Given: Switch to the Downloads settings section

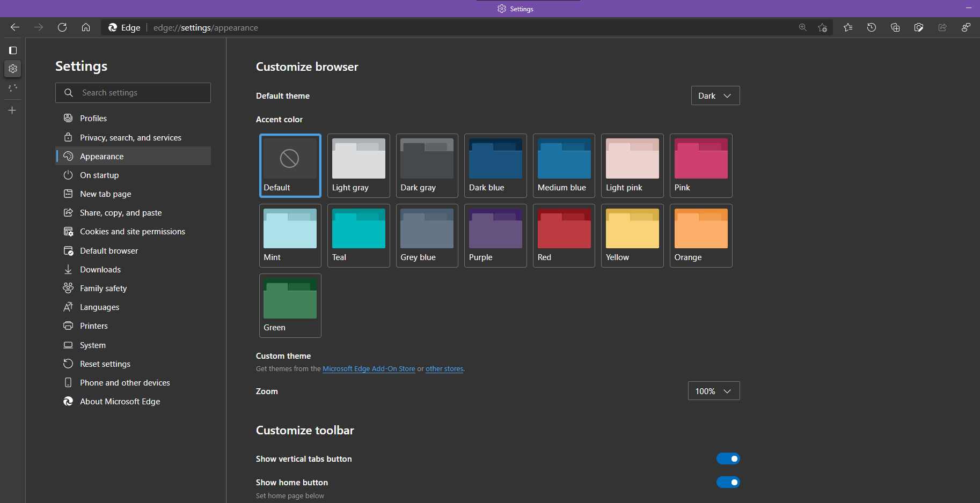Looking at the screenshot, I should coord(100,269).
